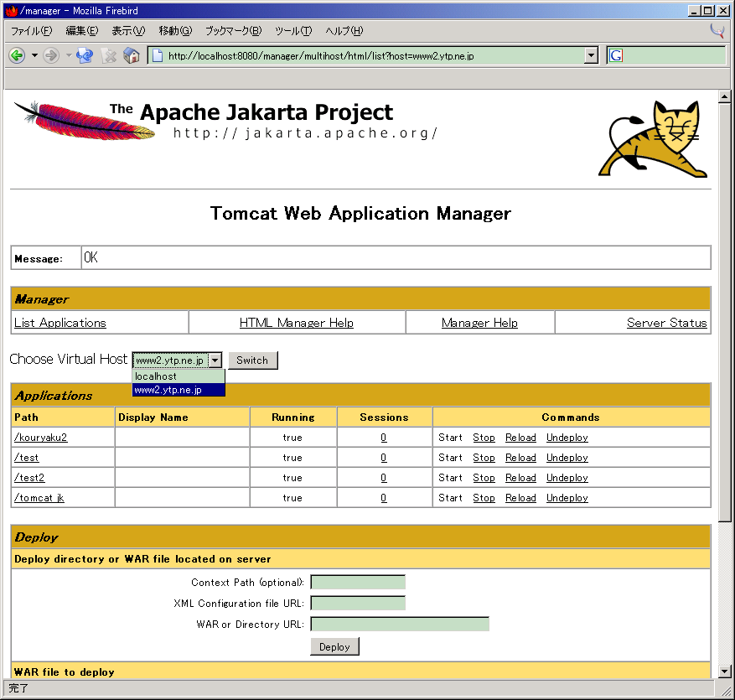The image size is (735, 700).
Task: Click the browser Back arrow button
Action: [17, 56]
